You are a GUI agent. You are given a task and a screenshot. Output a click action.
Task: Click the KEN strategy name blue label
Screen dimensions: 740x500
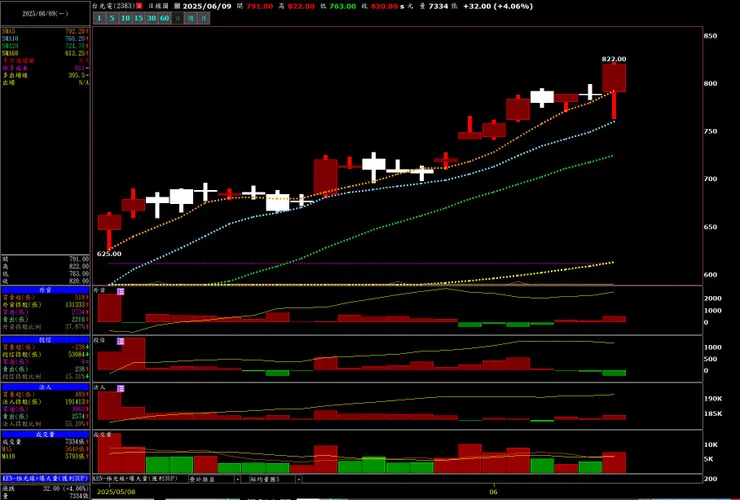tap(45, 478)
